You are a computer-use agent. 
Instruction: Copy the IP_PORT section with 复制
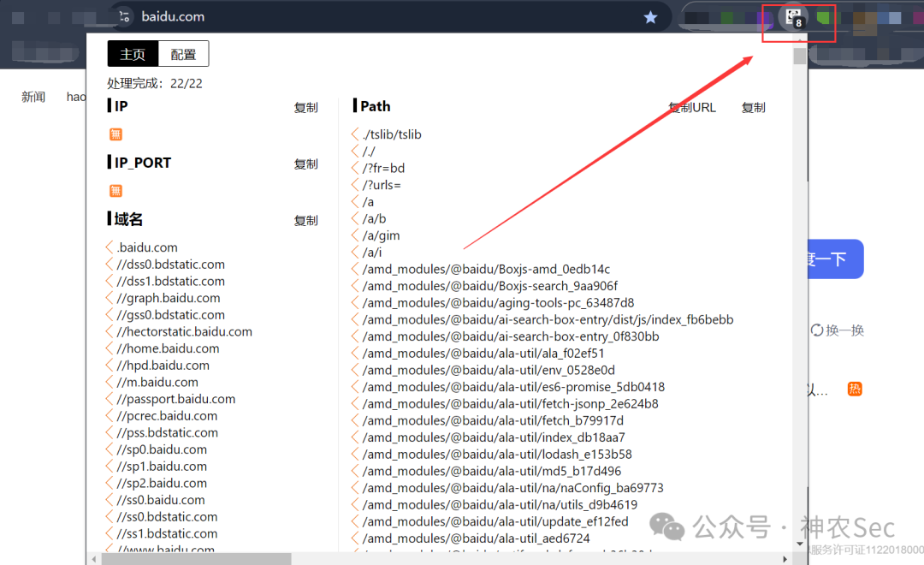[x=305, y=164]
